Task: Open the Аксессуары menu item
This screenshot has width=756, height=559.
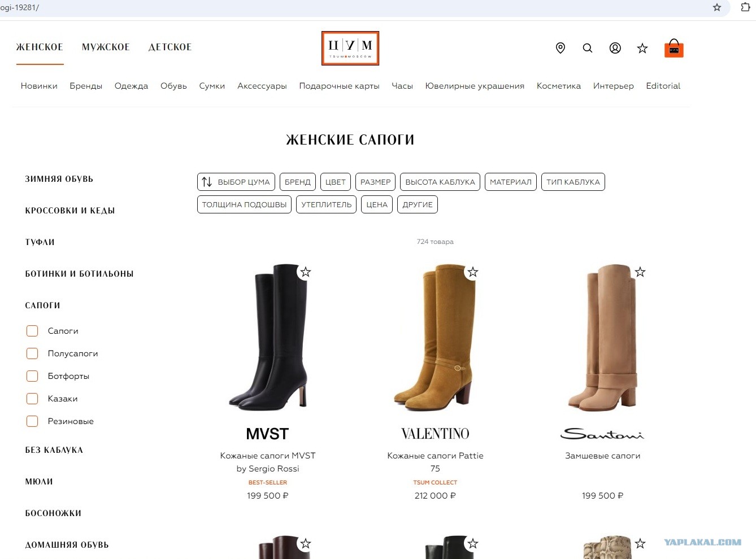Action: (262, 86)
